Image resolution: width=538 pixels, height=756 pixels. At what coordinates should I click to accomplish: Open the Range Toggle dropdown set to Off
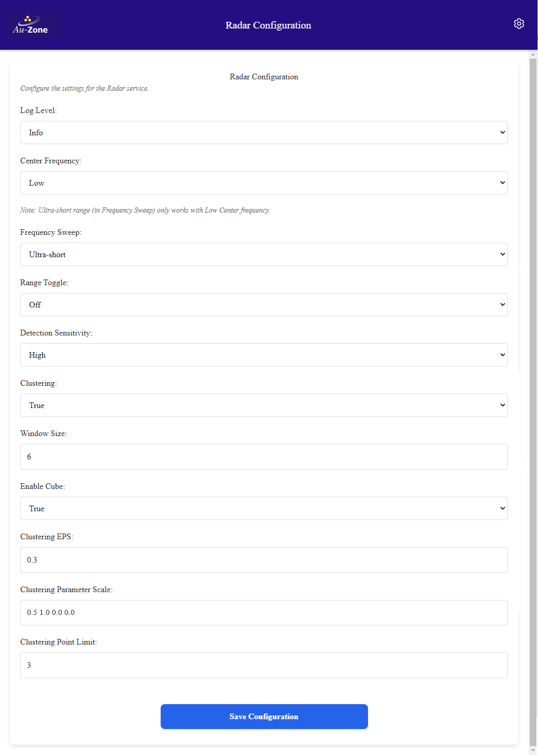coord(264,304)
